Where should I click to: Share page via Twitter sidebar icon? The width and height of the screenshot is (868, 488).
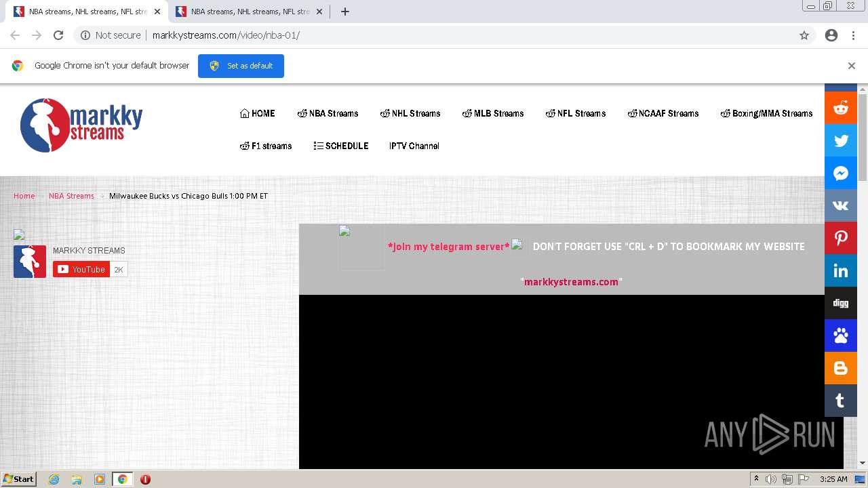click(x=841, y=140)
